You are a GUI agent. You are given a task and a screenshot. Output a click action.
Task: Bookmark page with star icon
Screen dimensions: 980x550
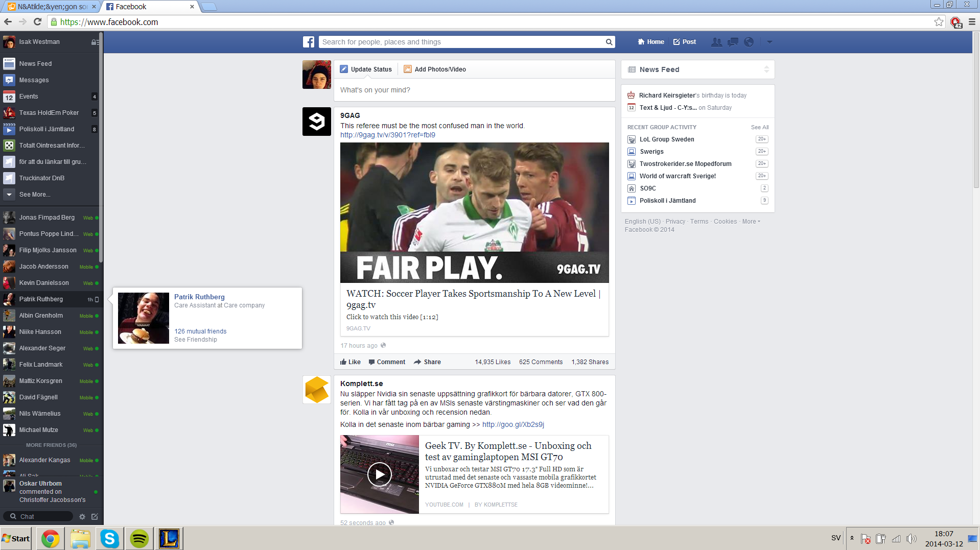pyautogui.click(x=939, y=22)
